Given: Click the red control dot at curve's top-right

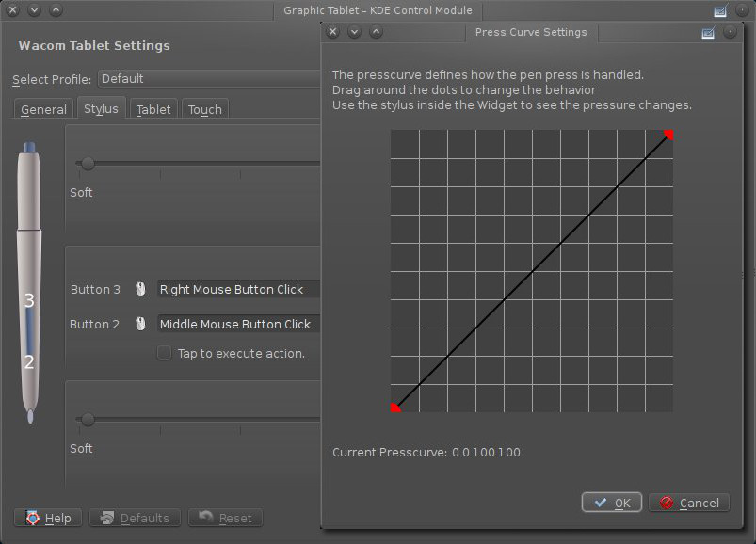Looking at the screenshot, I should [668, 135].
